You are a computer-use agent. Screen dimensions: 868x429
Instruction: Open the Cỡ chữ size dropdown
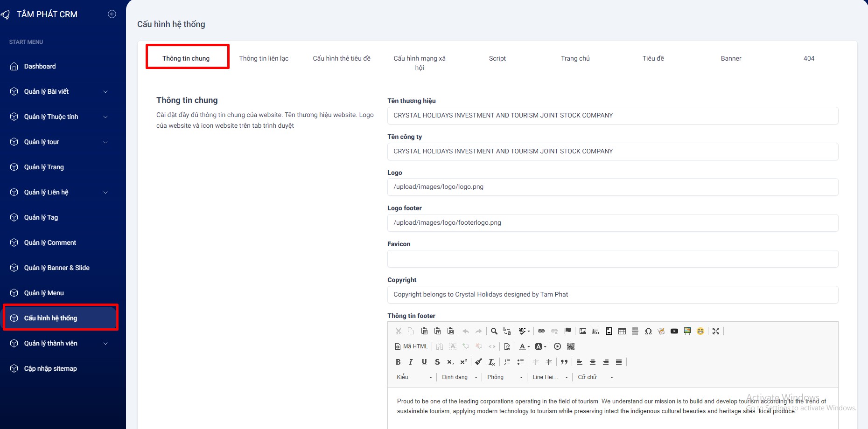click(x=595, y=377)
